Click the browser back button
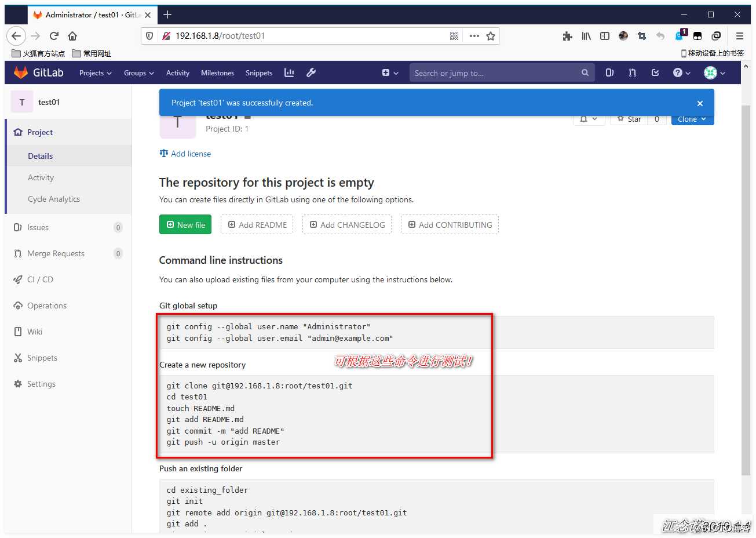This screenshot has height=538, width=756. tap(16, 36)
